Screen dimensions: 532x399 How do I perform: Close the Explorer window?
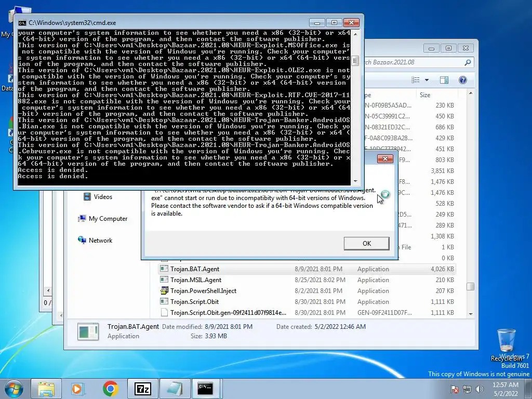point(466,48)
